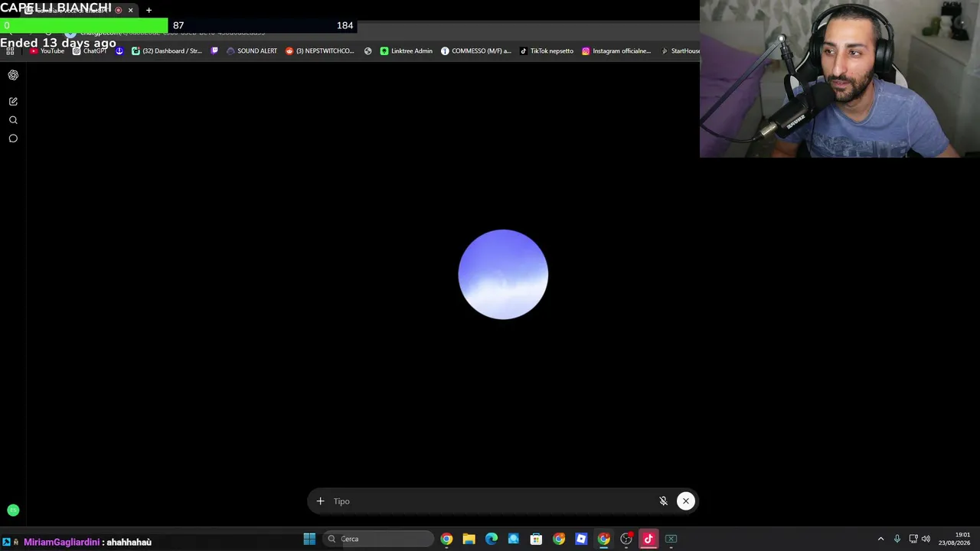Open Microsoft Edge from the taskbar
Screen dimensions: 980x551
click(492, 539)
